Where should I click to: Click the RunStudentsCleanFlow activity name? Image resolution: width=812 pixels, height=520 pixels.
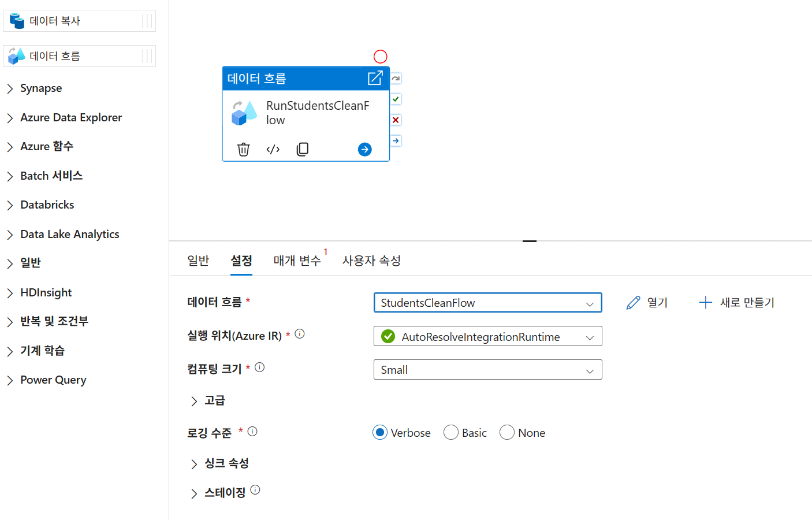pyautogui.click(x=318, y=113)
